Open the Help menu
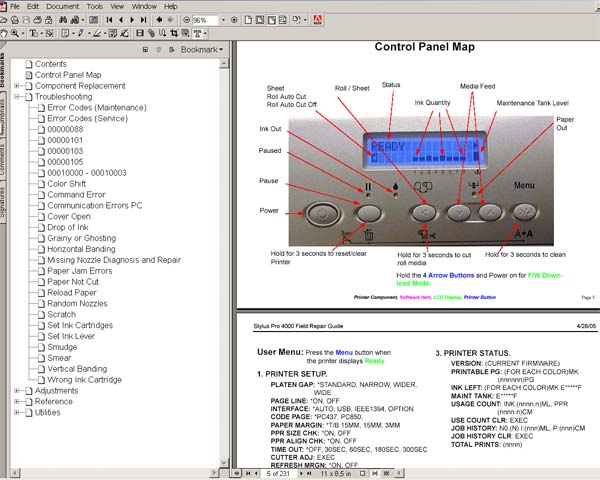600x480 pixels. coord(171,7)
